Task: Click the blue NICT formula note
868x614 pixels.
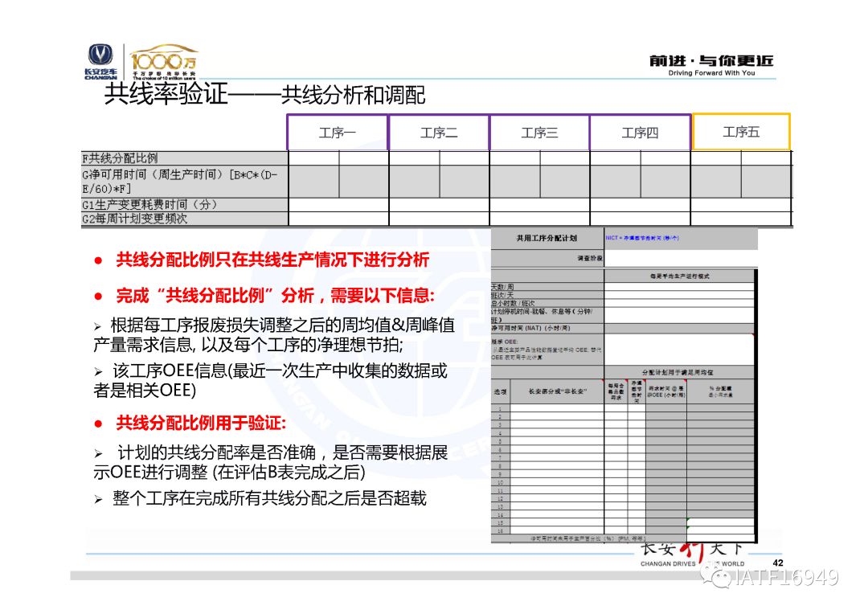Action: click(x=642, y=238)
